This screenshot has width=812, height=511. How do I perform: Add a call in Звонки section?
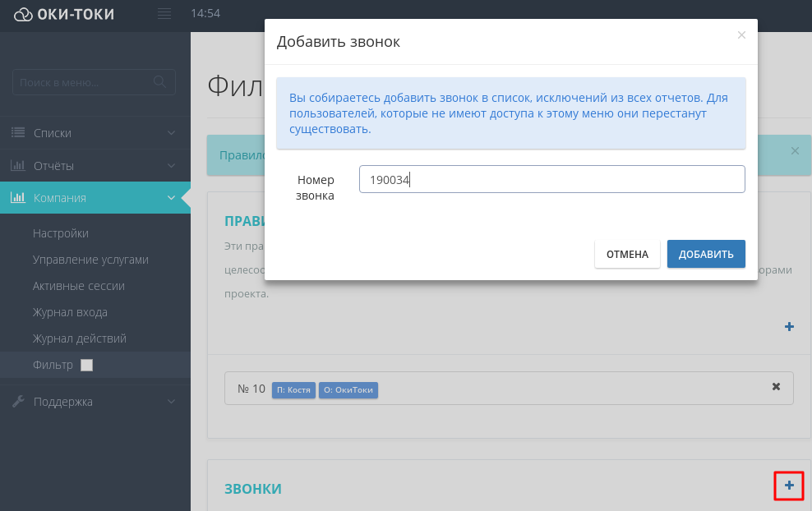[x=789, y=486]
